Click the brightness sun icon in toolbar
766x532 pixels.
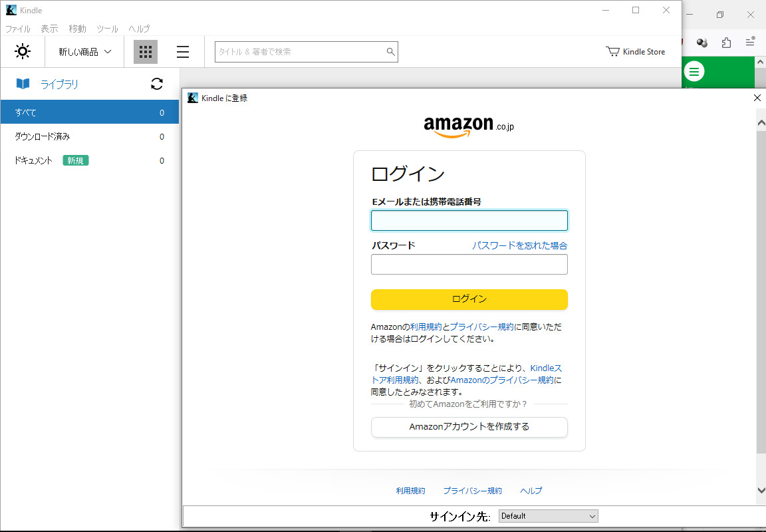[23, 51]
